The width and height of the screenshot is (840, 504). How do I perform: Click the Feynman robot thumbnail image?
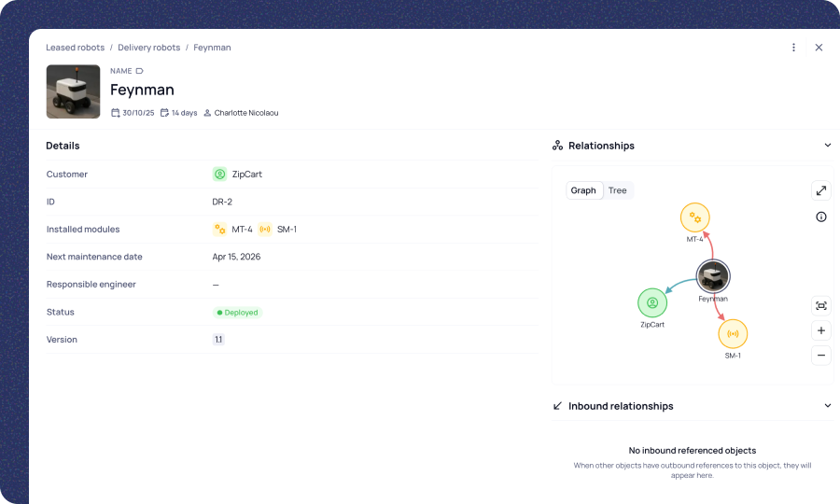click(73, 91)
